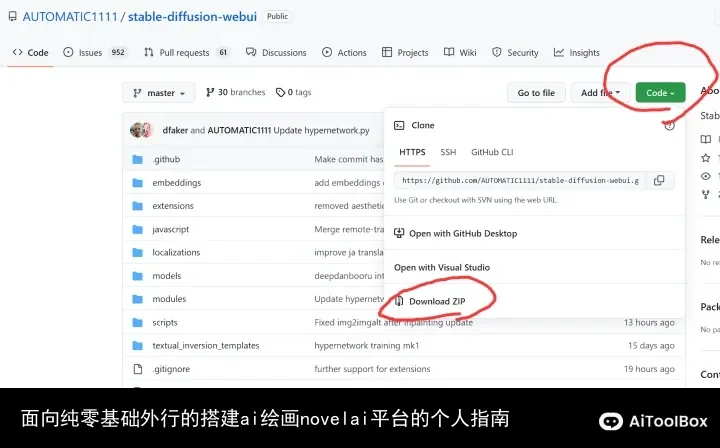Select the GitHub CLI clone tab

pyautogui.click(x=492, y=152)
